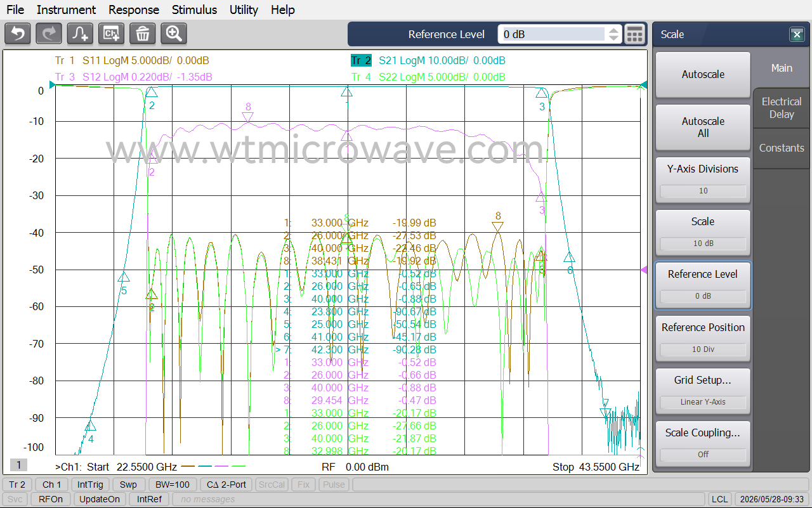The height and width of the screenshot is (508, 812).
Task: Open the Instrument menu
Action: pyautogui.click(x=66, y=10)
